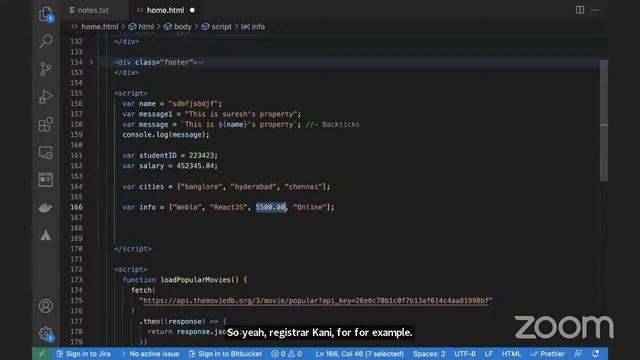
Task: Click the body breadcrumb item
Action: coord(182,27)
